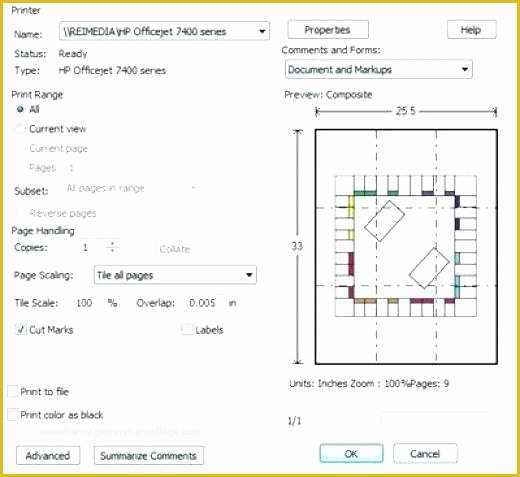Click the Copies stepper arrows
The image size is (520, 477).
point(112,247)
